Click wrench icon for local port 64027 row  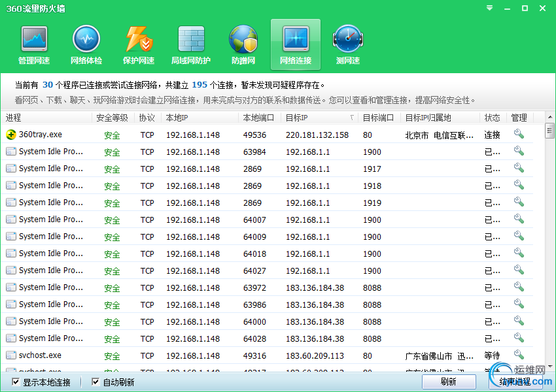click(x=519, y=270)
